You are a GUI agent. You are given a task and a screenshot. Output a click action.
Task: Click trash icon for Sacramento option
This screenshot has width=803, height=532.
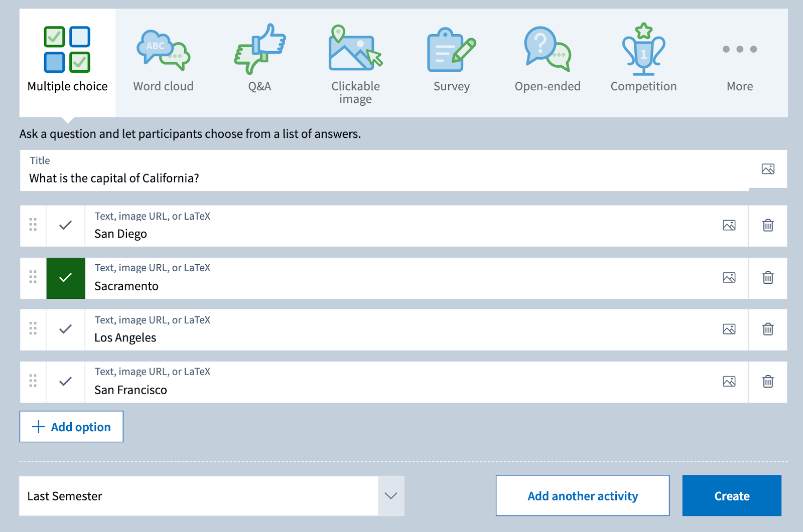(767, 278)
